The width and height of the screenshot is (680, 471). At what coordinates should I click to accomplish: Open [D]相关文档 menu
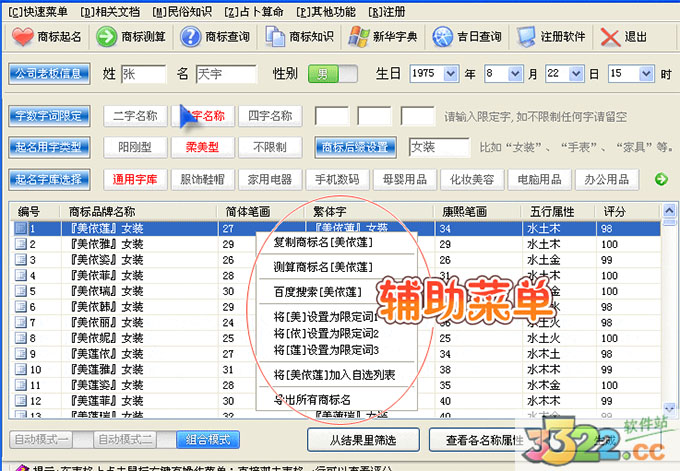coord(110,12)
